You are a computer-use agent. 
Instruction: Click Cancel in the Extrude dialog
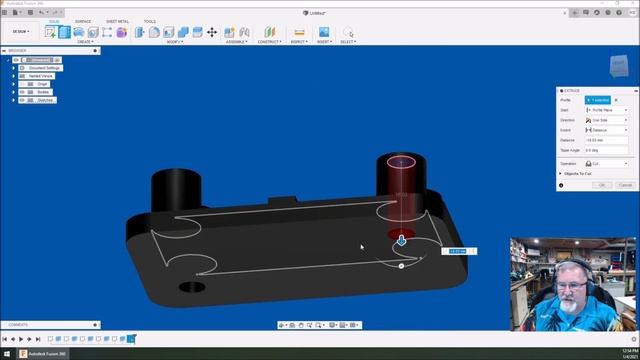pos(625,185)
